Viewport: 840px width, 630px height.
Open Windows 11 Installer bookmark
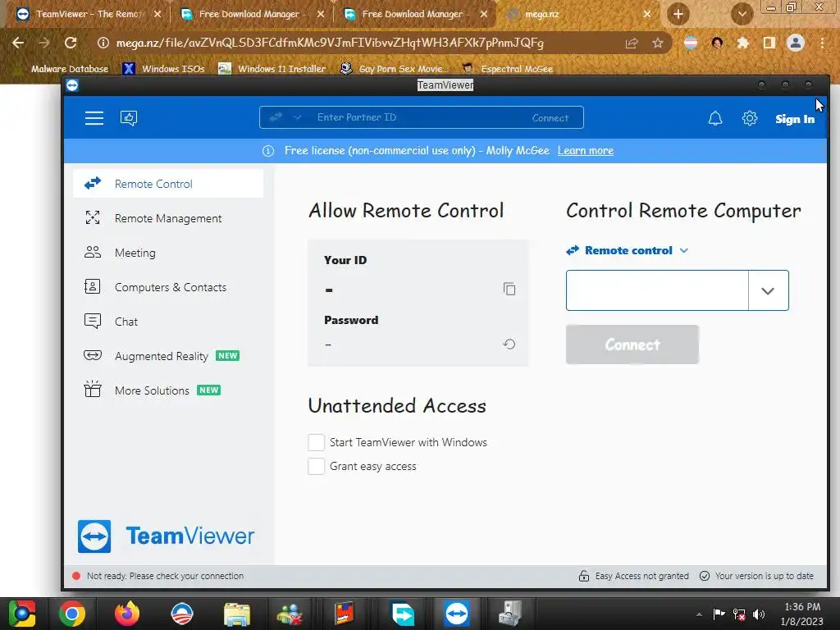(x=272, y=69)
